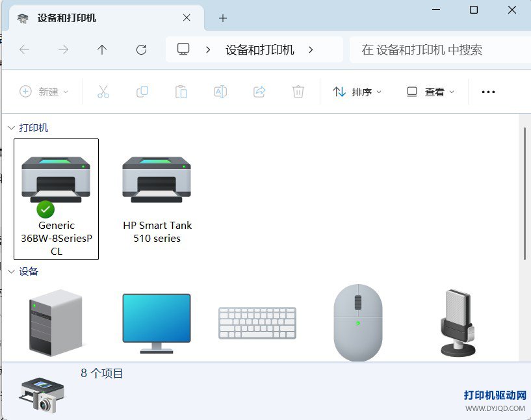Collapse the 打印机 group
The width and height of the screenshot is (531, 420).
pos(11,127)
